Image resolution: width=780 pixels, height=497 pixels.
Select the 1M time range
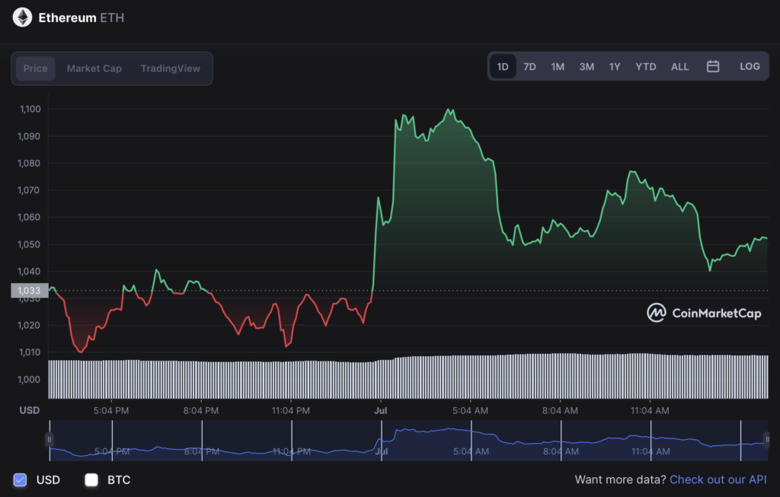click(x=558, y=67)
